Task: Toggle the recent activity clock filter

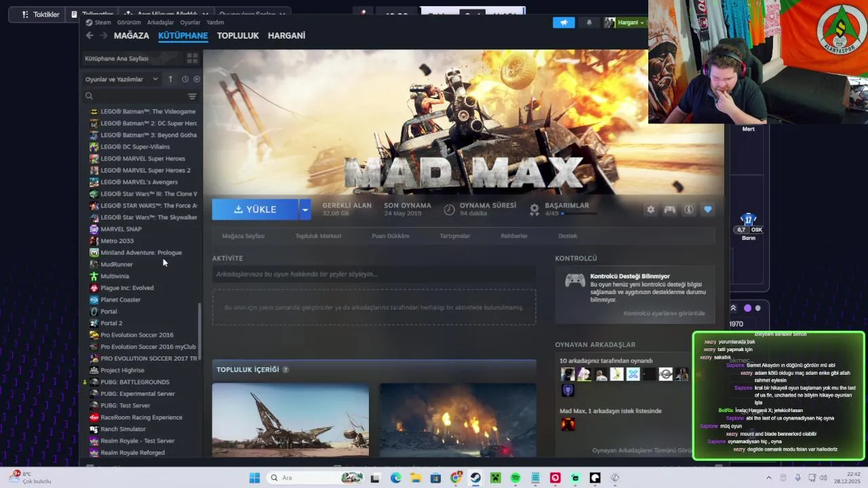Action: point(184,79)
